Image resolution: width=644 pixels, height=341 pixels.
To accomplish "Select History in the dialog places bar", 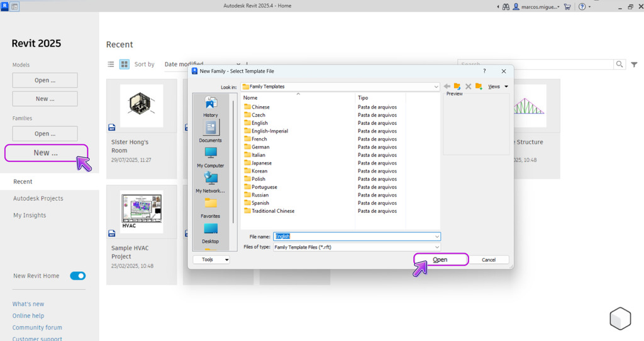I will point(210,106).
